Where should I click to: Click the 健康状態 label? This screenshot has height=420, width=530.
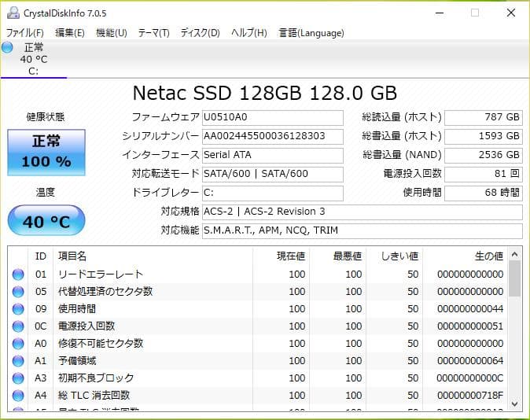click(x=46, y=117)
